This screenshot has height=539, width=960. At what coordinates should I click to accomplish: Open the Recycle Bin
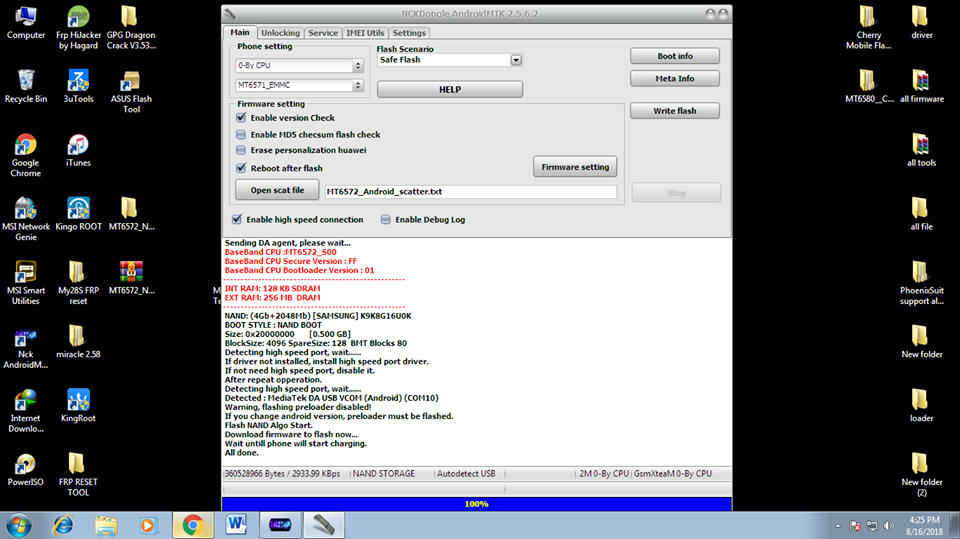tap(26, 87)
